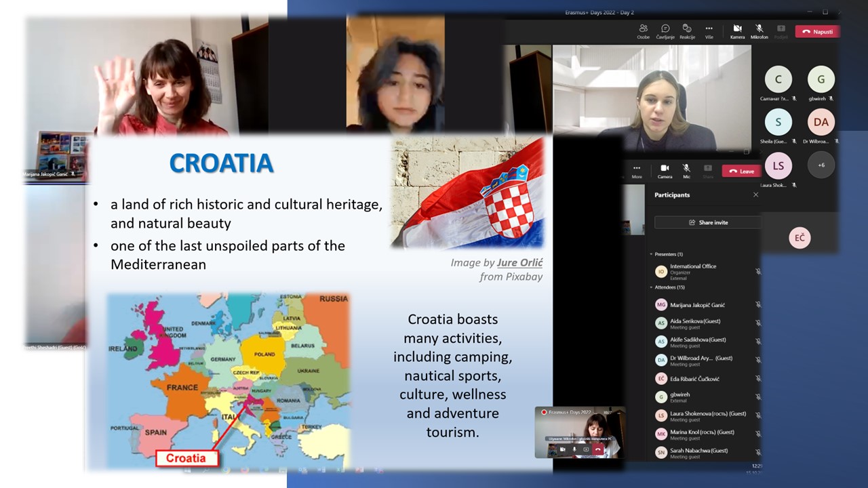Open the Reakcije reactions icon
The height and width of the screenshot is (488, 868).
click(x=687, y=29)
